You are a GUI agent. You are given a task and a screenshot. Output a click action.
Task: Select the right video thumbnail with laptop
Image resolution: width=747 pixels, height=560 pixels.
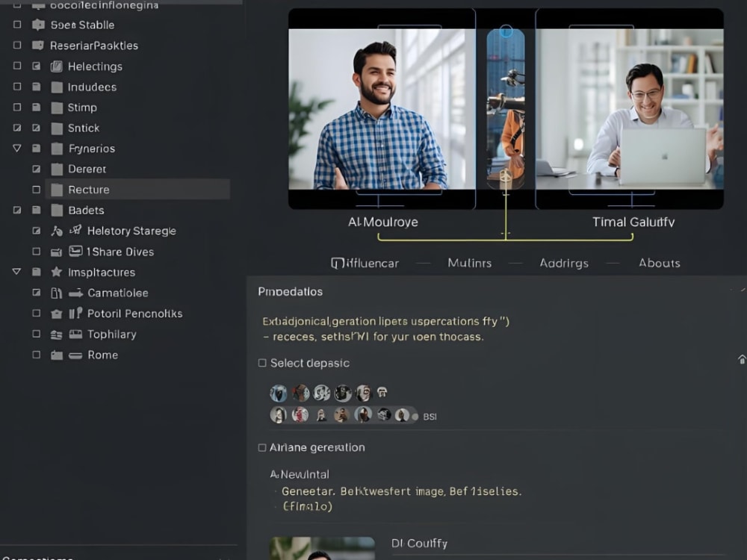[x=630, y=109]
